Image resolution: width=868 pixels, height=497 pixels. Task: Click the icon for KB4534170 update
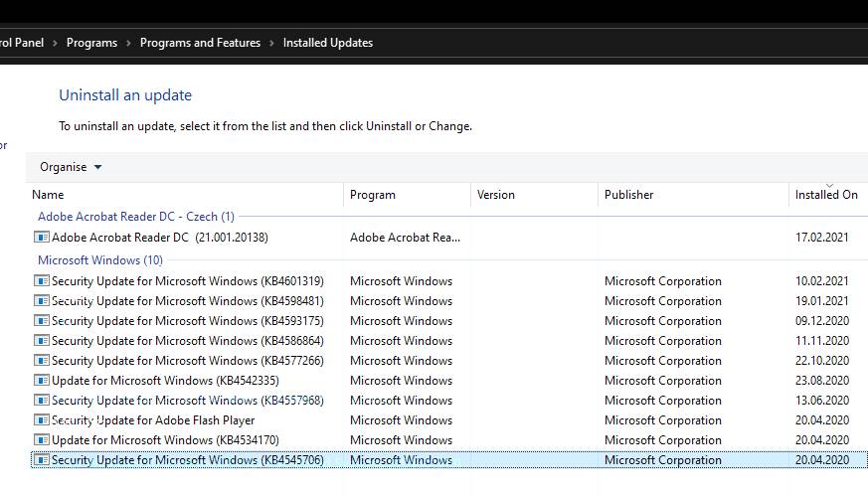[42, 440]
